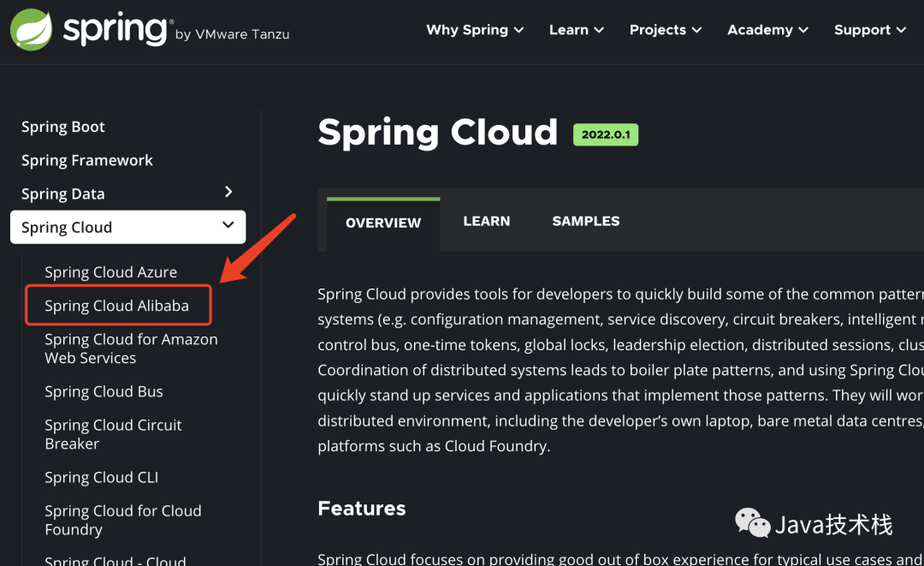924x566 pixels.
Task: Click the Spring Cloud page title
Action: [x=438, y=134]
